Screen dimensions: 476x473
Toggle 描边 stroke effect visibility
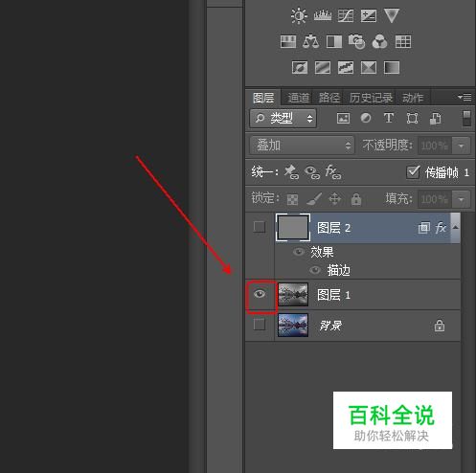click(315, 270)
